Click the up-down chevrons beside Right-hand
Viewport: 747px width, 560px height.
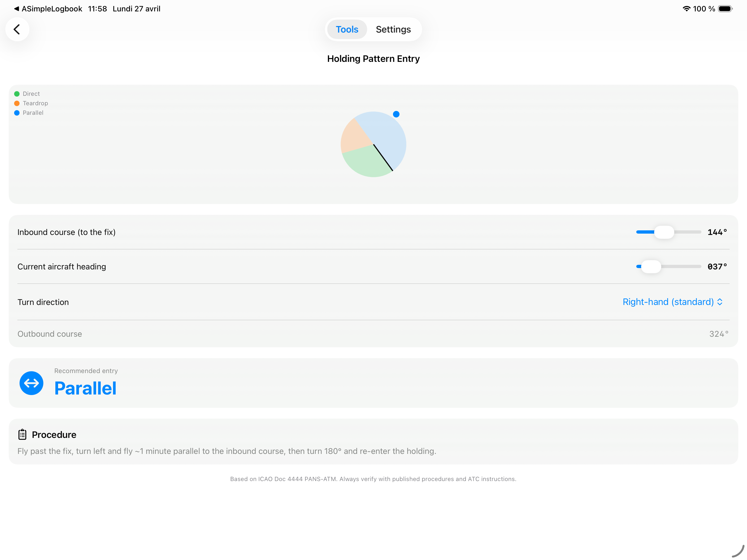[720, 302]
